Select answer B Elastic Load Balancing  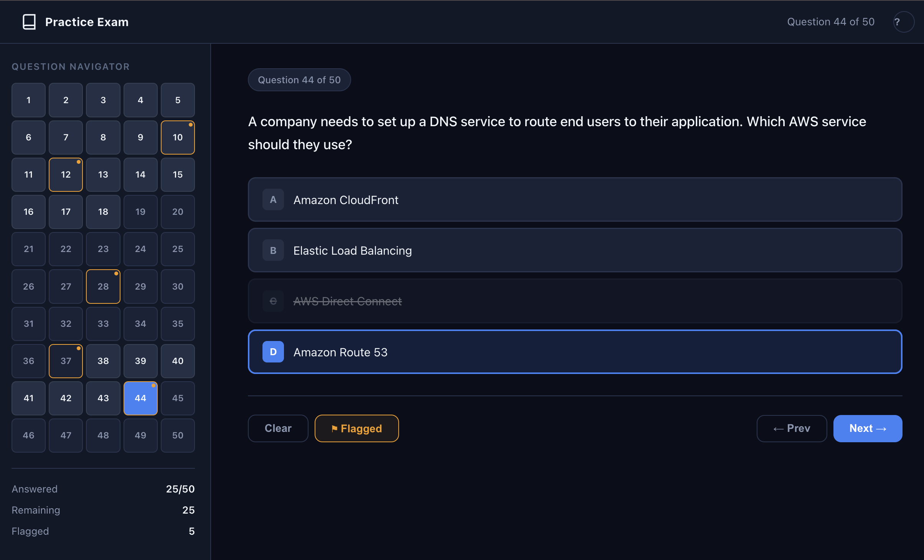(575, 250)
